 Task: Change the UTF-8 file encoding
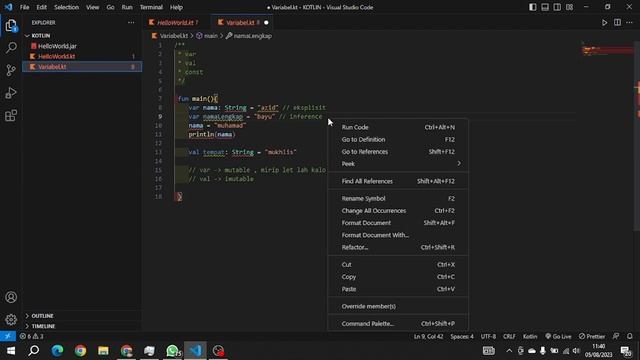pos(488,336)
